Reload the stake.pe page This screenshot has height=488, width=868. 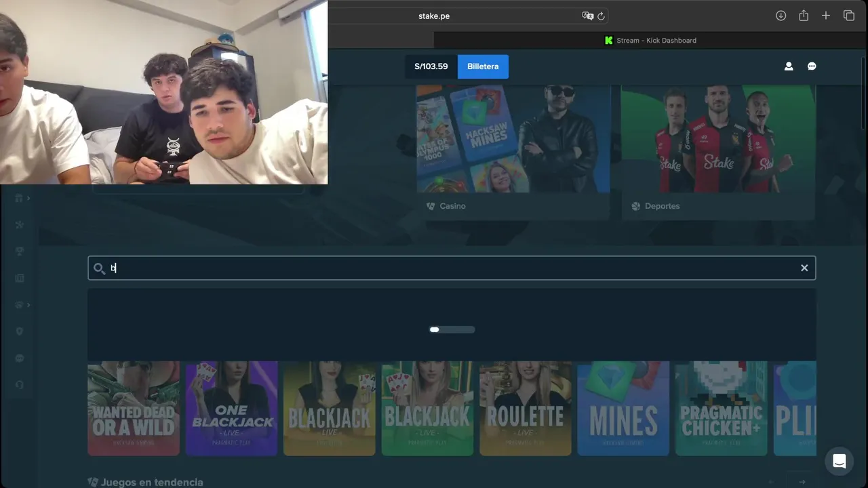tap(601, 16)
